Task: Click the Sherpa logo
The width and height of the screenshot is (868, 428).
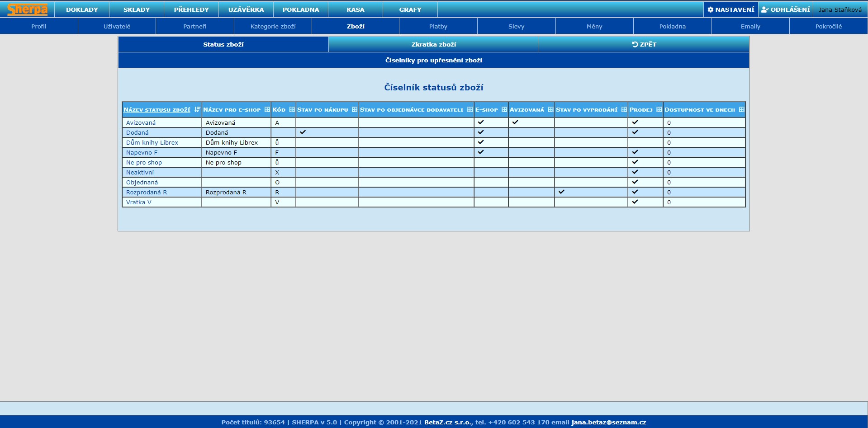Action: [x=27, y=9]
